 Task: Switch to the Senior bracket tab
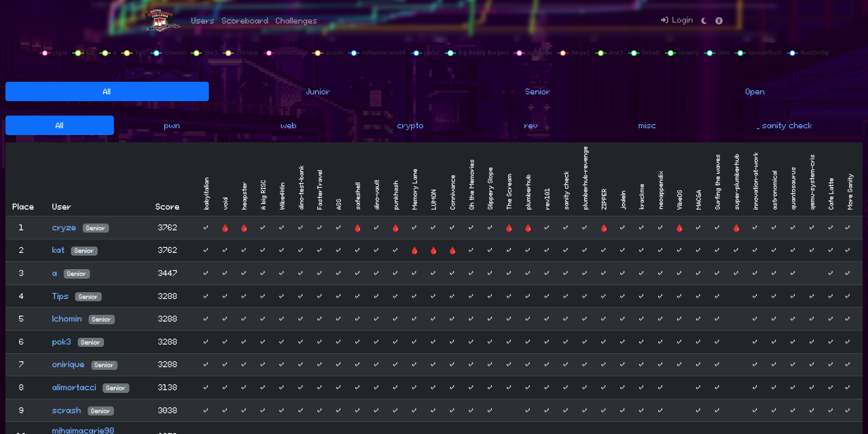coord(537,92)
